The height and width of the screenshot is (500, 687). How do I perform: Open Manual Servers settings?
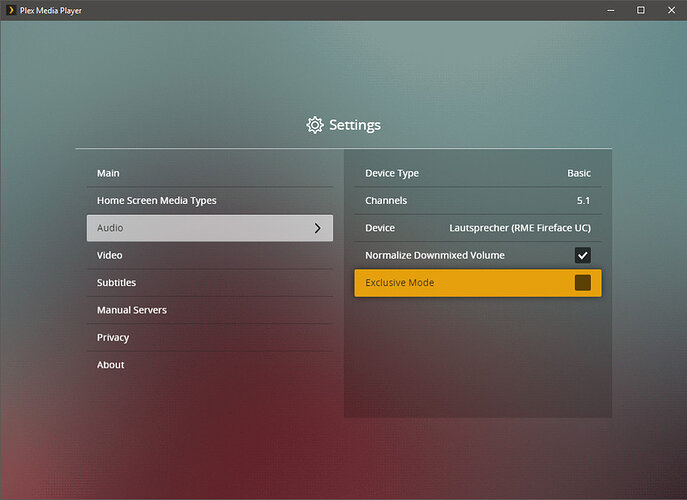tap(209, 310)
